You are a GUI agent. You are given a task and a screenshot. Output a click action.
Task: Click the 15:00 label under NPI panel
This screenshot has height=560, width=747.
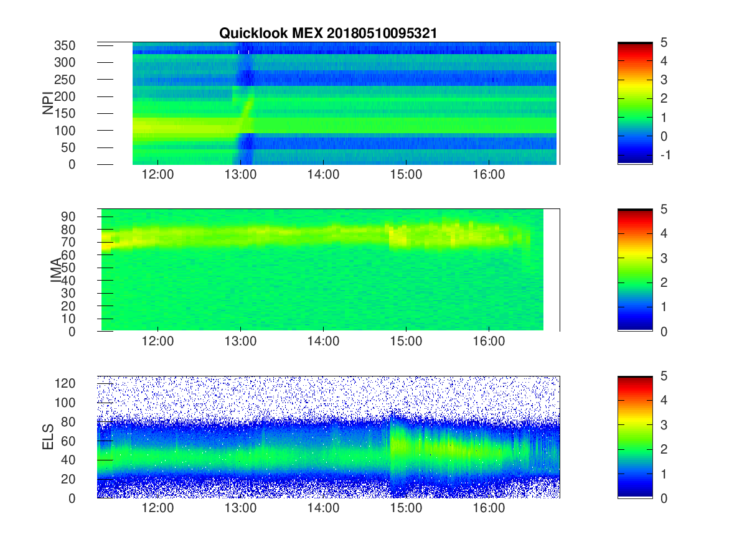(406, 175)
